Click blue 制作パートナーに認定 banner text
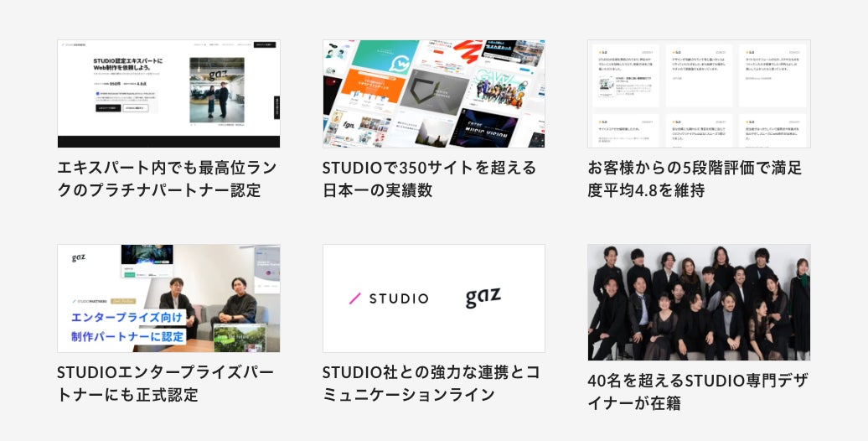Image resolution: width=868 pixels, height=441 pixels. click(x=127, y=336)
